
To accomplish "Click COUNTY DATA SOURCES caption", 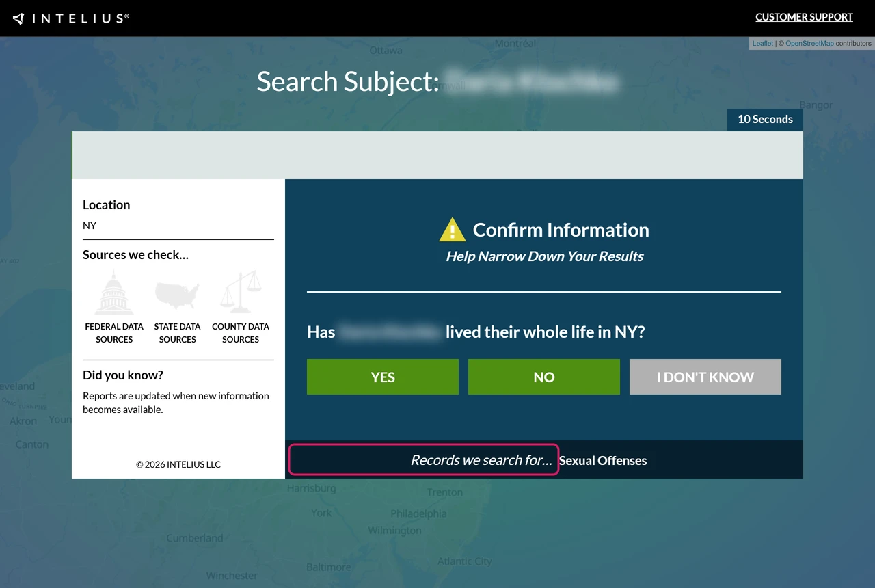I will pos(241,333).
